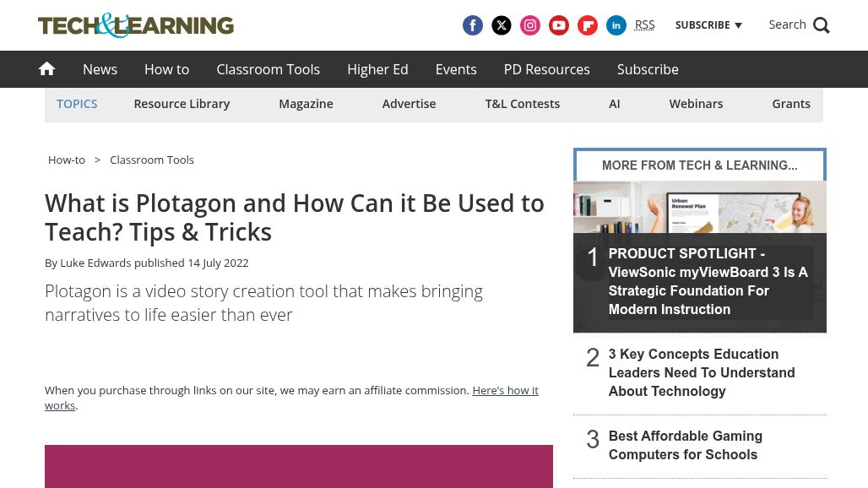Open Best Affordable Gaming Computers article
Viewport: 868px width, 488px height.
click(686, 446)
